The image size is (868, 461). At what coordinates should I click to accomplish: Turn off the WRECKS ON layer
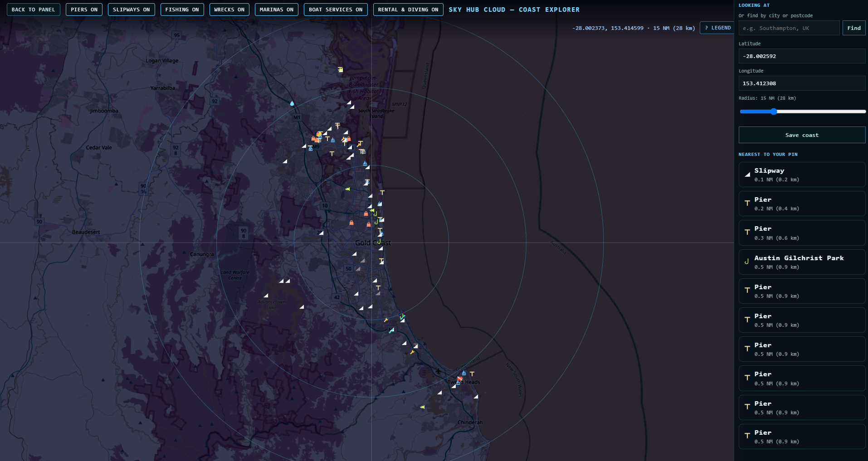(x=229, y=10)
